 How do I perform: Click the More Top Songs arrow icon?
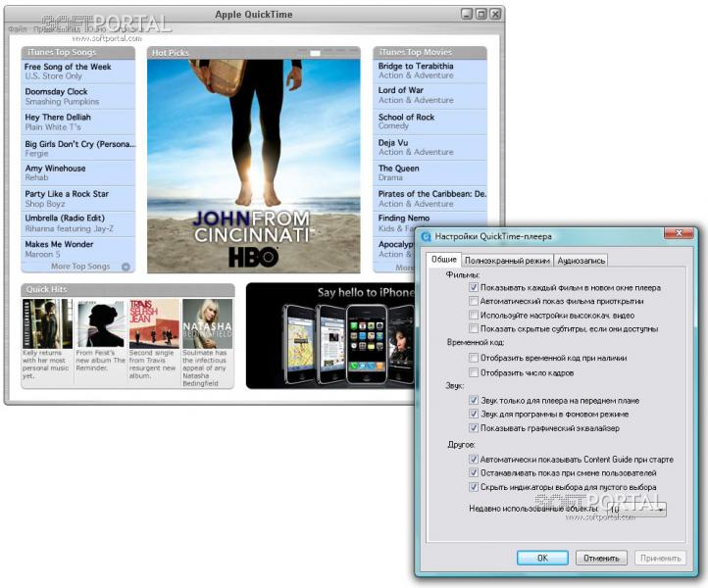click(x=126, y=267)
